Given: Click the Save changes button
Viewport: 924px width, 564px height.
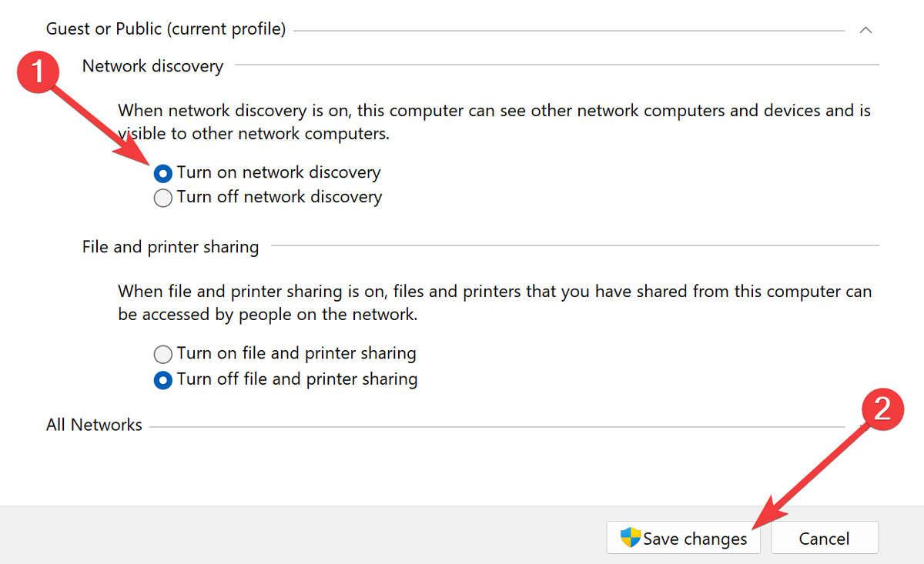Looking at the screenshot, I should pyautogui.click(x=684, y=538).
